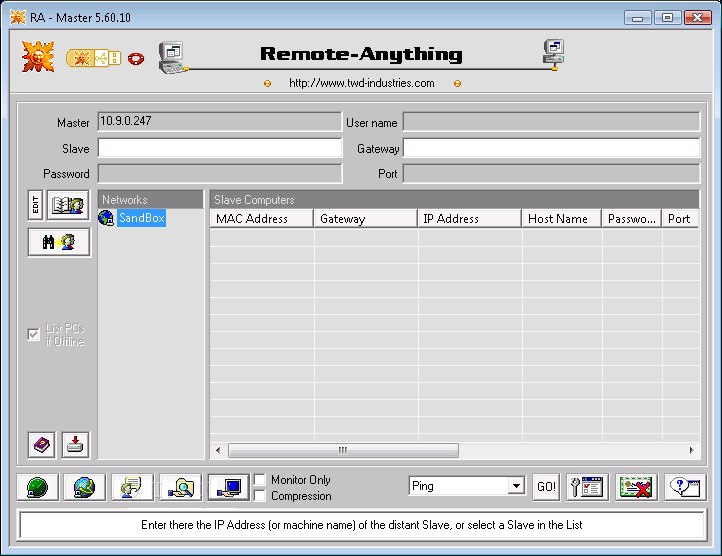The image size is (722, 556).
Task: Open the address book icon button
Action: pos(68,205)
